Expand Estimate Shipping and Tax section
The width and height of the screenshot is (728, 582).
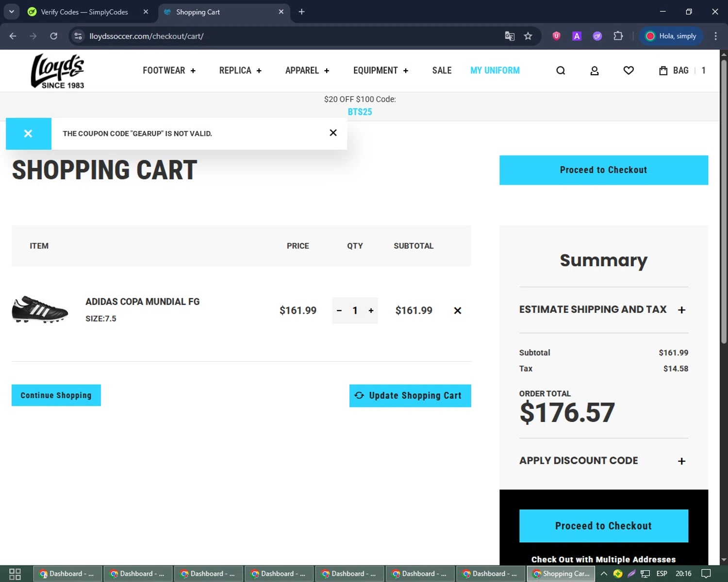[604, 309]
